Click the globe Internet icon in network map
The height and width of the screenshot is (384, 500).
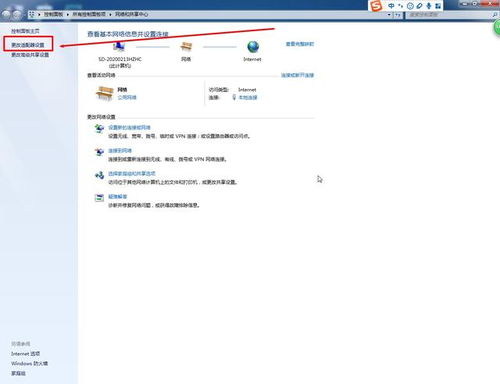(x=253, y=47)
